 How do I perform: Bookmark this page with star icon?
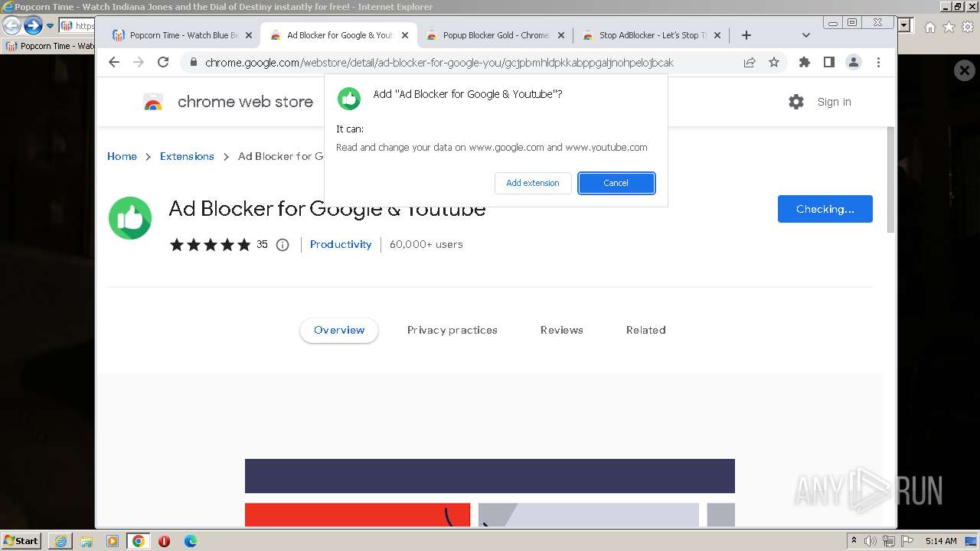pyautogui.click(x=774, y=63)
